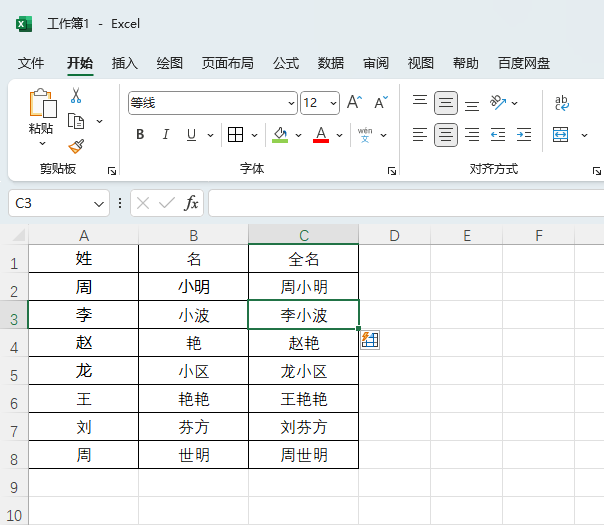This screenshot has height=525, width=604.
Task: Open the fill color palette arrow
Action: 299,135
